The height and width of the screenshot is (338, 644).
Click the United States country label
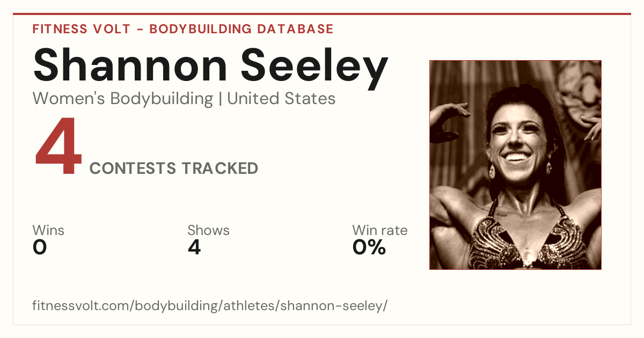click(x=281, y=99)
